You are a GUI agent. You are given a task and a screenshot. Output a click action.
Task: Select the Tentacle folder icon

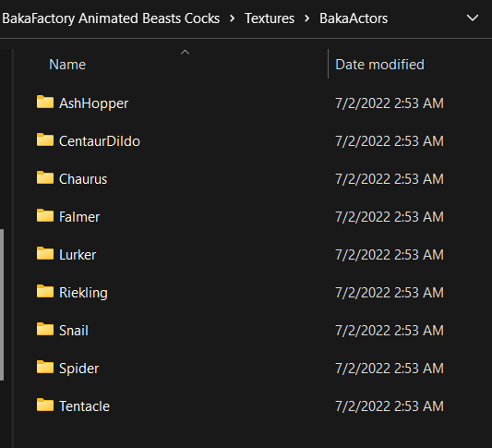(x=45, y=405)
